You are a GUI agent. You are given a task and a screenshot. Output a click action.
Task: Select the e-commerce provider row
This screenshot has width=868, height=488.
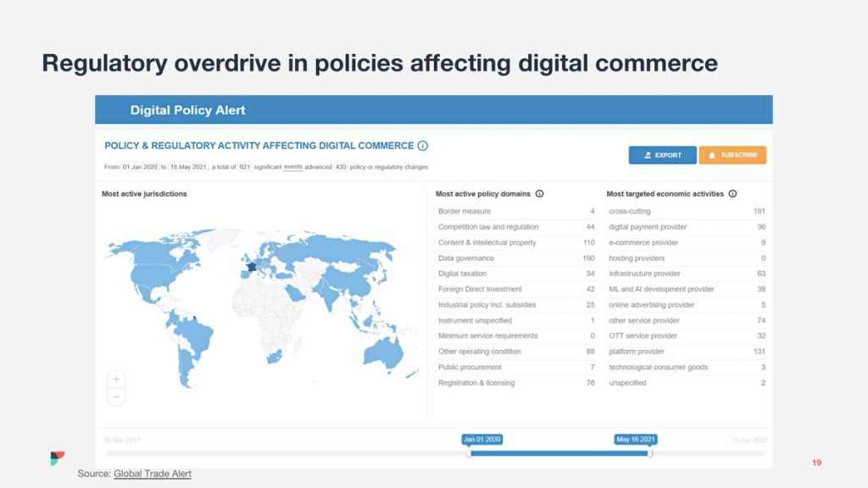click(x=687, y=242)
